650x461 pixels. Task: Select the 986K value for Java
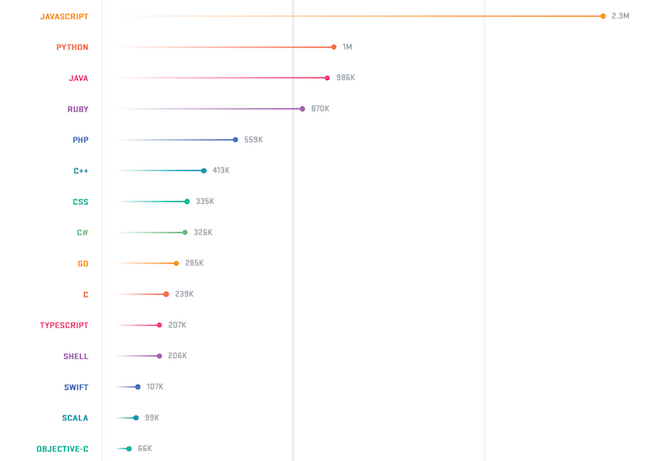click(345, 78)
